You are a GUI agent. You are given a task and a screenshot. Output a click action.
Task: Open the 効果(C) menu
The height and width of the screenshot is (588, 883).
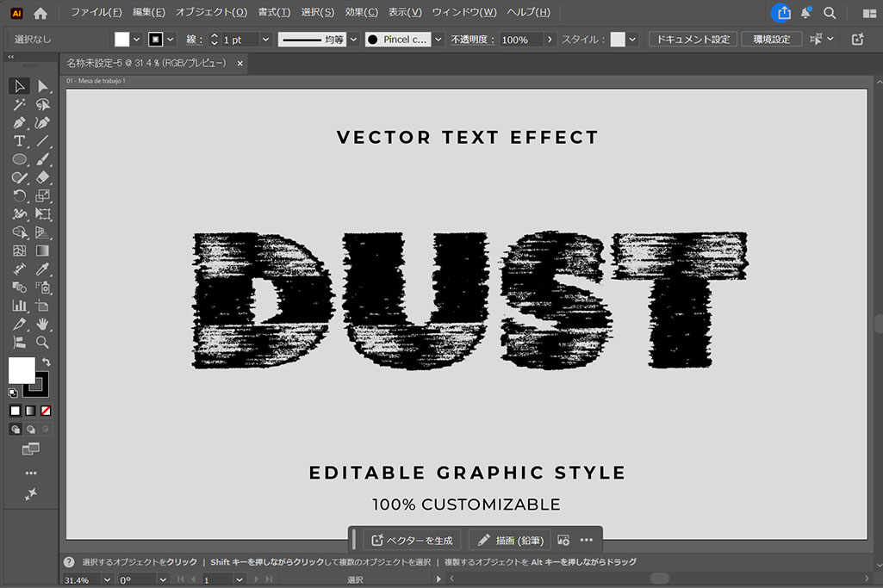(x=361, y=13)
